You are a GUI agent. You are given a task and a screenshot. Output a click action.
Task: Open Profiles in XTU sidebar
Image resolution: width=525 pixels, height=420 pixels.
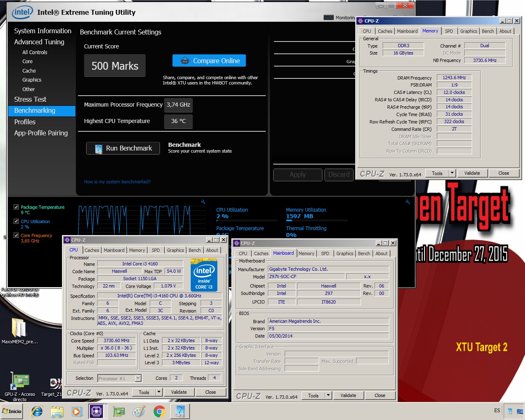point(25,122)
